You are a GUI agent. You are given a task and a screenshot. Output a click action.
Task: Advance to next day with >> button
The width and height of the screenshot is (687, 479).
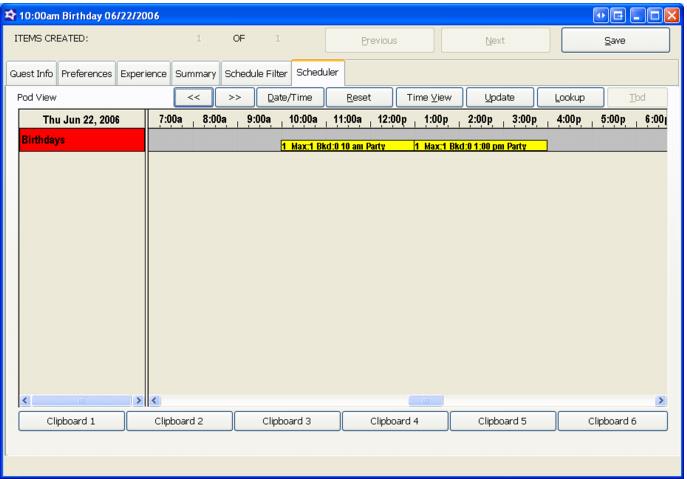(x=234, y=97)
